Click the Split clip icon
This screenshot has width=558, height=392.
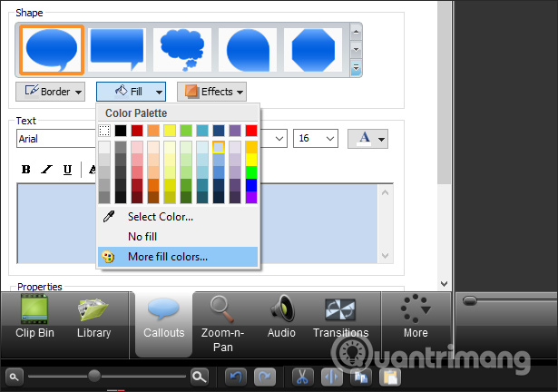[x=332, y=377]
